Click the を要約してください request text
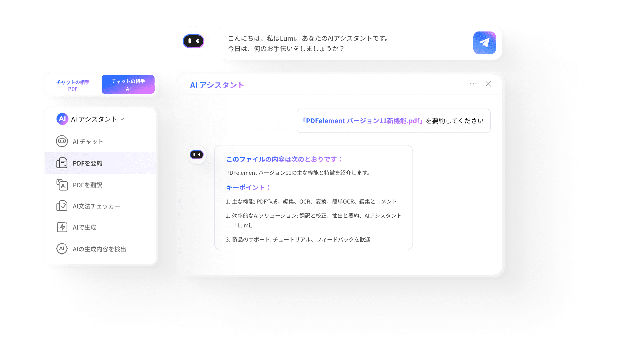This screenshot has height=349, width=644. [x=455, y=121]
